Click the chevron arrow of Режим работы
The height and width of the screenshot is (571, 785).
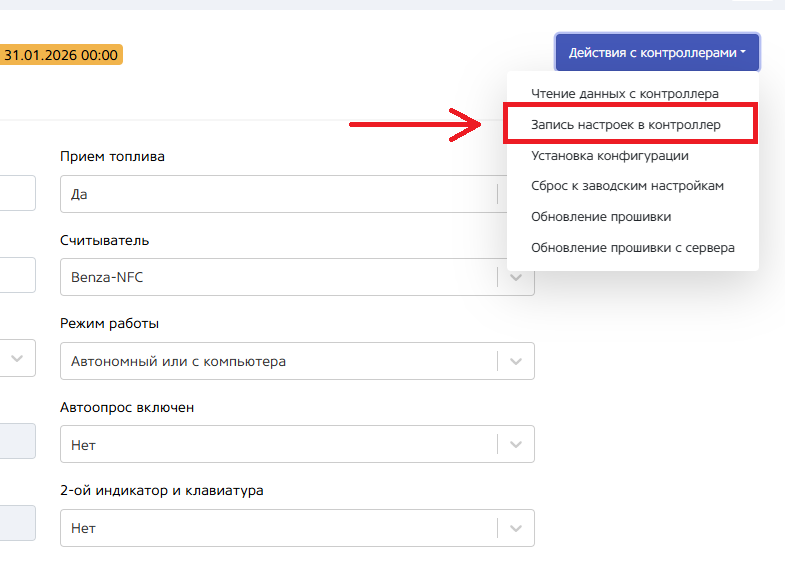point(516,361)
